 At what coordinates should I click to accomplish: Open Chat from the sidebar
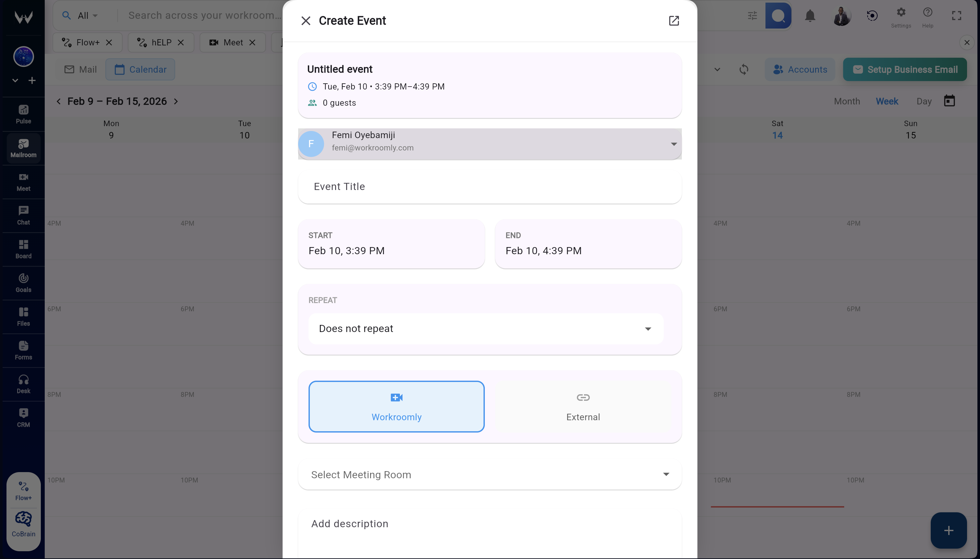click(x=23, y=215)
